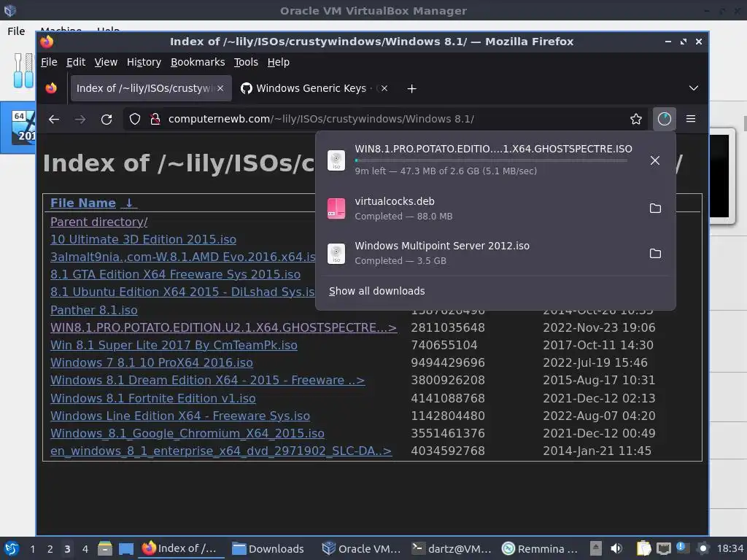Download Windows 8.1 Fortnite Edition v1.iso
The image size is (747, 560).
153,398
